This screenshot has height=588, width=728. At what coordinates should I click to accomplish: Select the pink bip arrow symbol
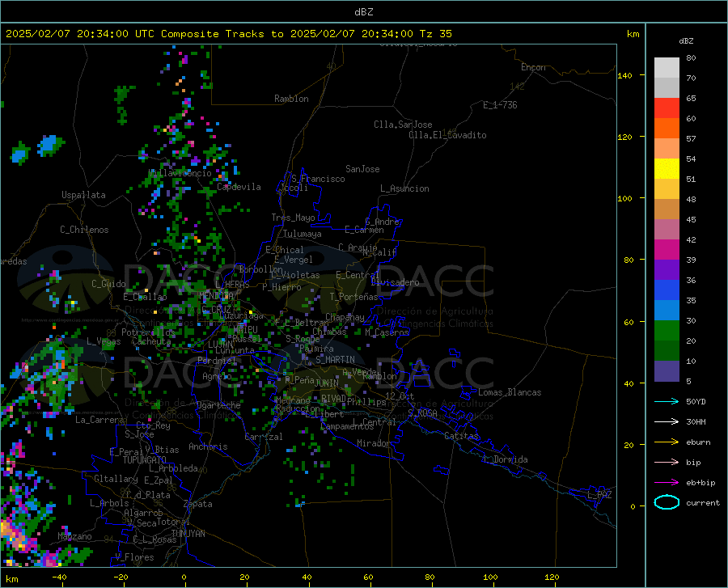tap(667, 463)
